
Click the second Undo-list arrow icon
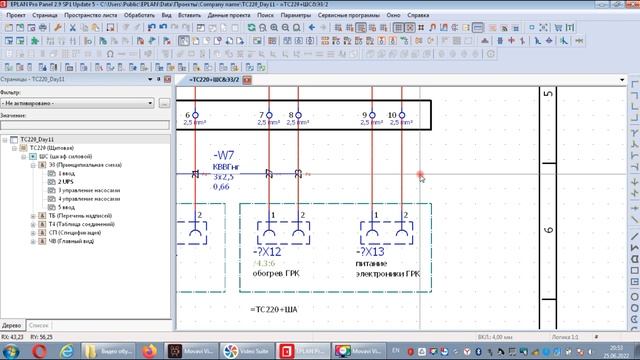pyautogui.click(x=163, y=28)
